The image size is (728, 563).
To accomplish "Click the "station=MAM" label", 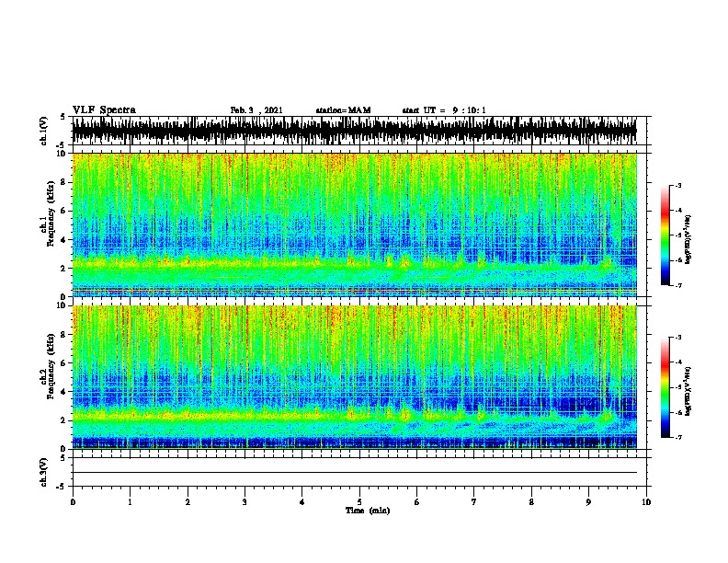I will coord(343,110).
